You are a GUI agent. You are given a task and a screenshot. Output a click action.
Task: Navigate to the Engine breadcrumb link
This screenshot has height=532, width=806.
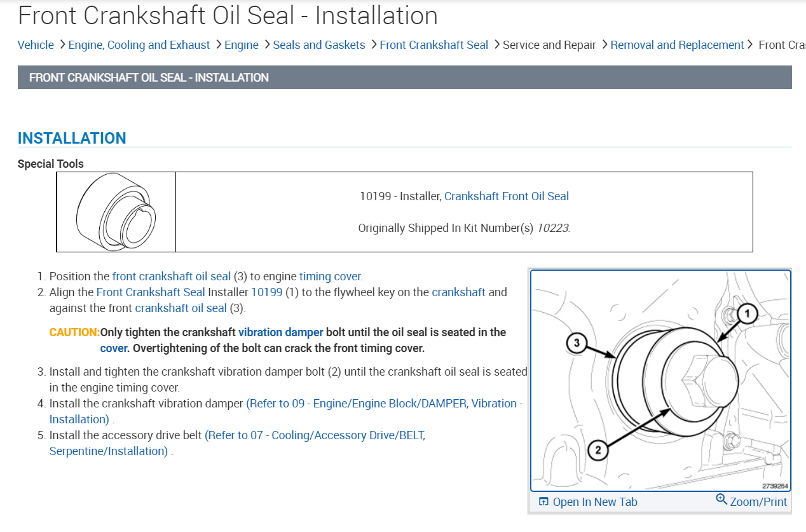pyautogui.click(x=242, y=44)
